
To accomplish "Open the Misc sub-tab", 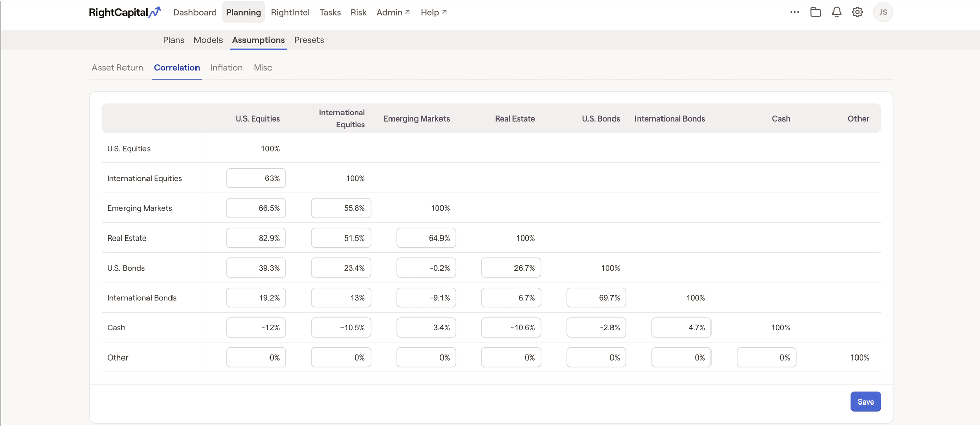I will pyautogui.click(x=263, y=67).
